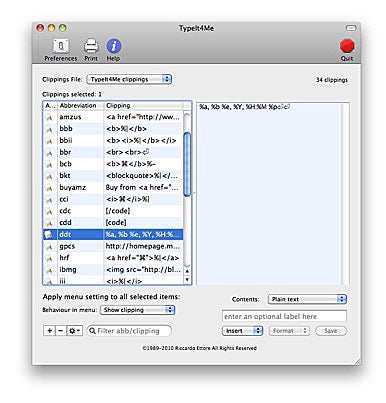This screenshot has height=403, width=386.
Task: Remove clipping with minus button
Action: (x=60, y=331)
